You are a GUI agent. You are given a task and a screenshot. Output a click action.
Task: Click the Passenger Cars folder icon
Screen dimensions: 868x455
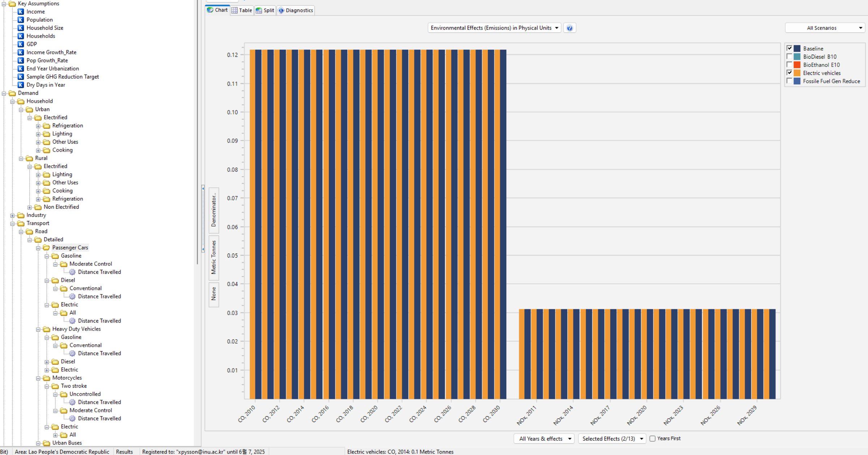pyautogui.click(x=47, y=248)
